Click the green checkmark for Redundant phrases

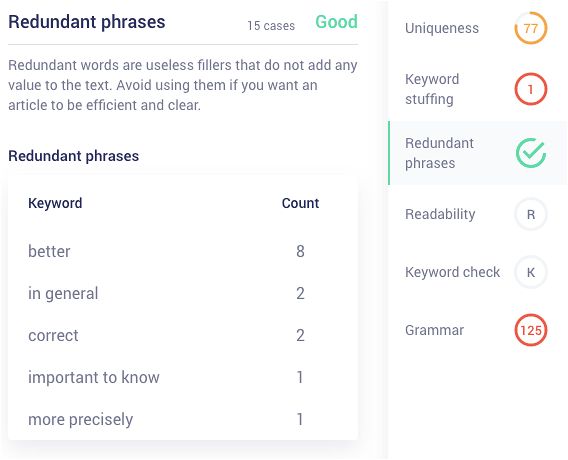pyautogui.click(x=531, y=153)
